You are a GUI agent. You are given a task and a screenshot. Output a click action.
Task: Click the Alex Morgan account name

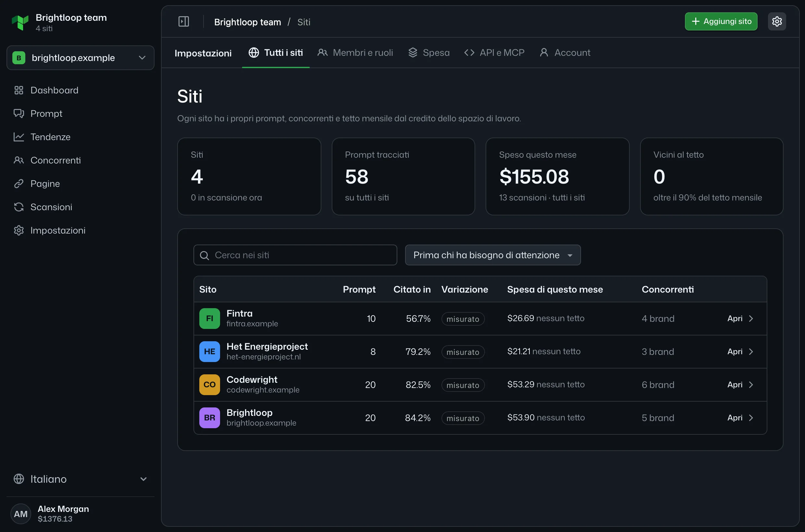[x=63, y=509]
